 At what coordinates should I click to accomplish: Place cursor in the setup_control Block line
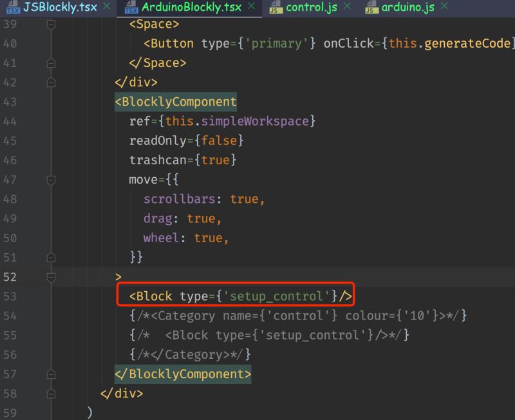click(238, 296)
